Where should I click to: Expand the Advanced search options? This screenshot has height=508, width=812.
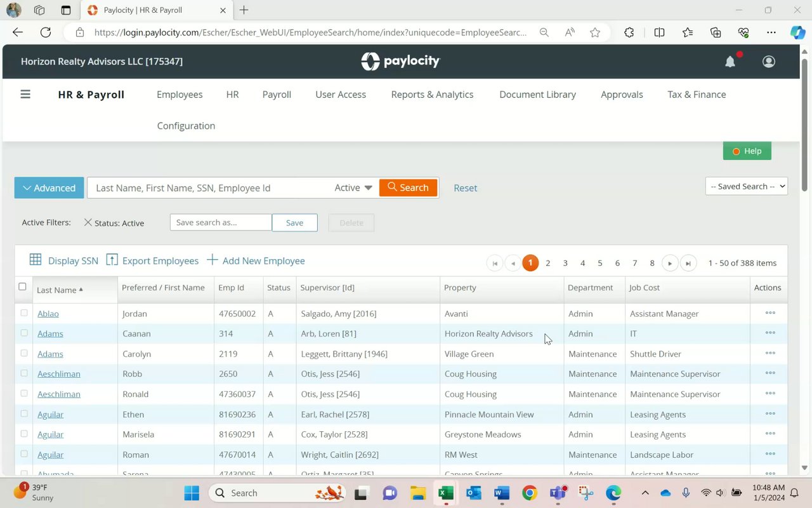tap(49, 188)
